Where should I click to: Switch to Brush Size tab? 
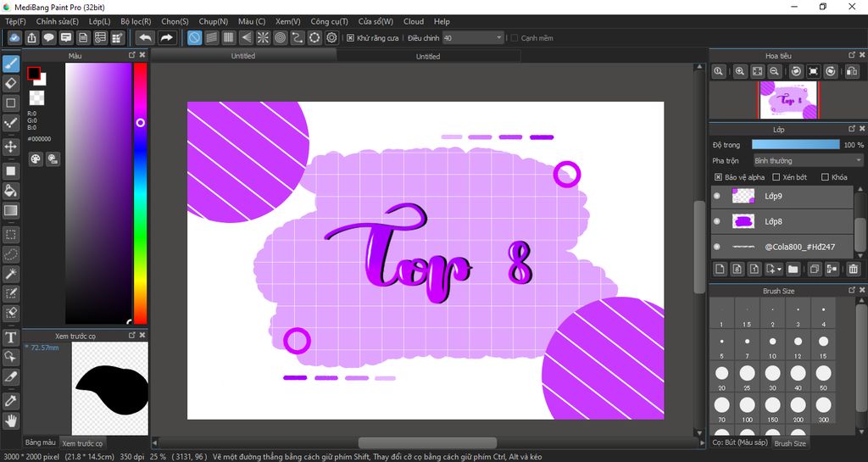point(790,443)
